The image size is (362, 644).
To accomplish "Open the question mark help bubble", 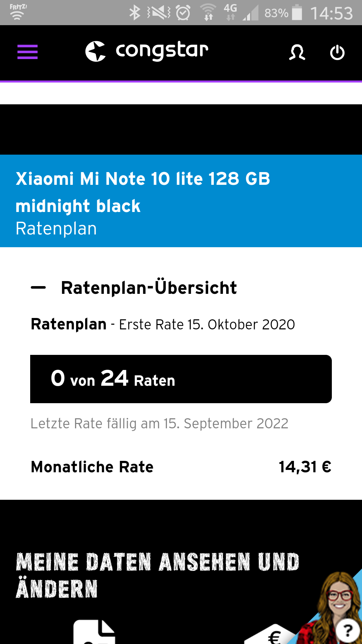I will pyautogui.click(x=348, y=631).
